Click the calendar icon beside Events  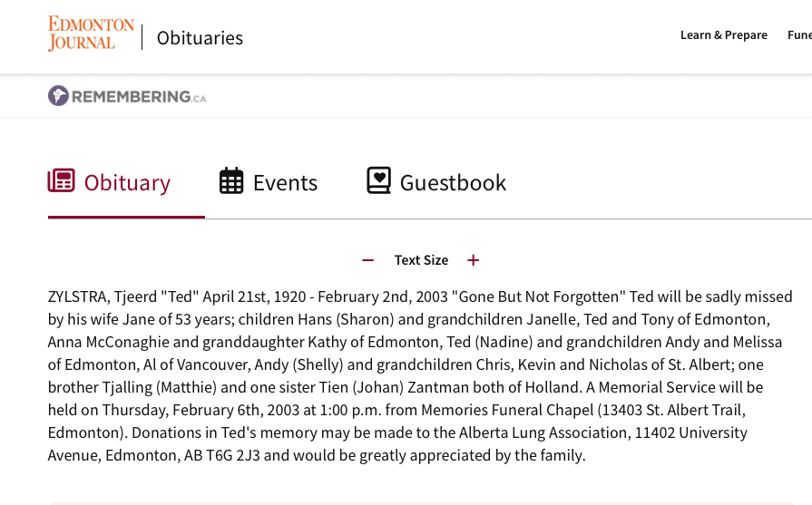point(231,181)
